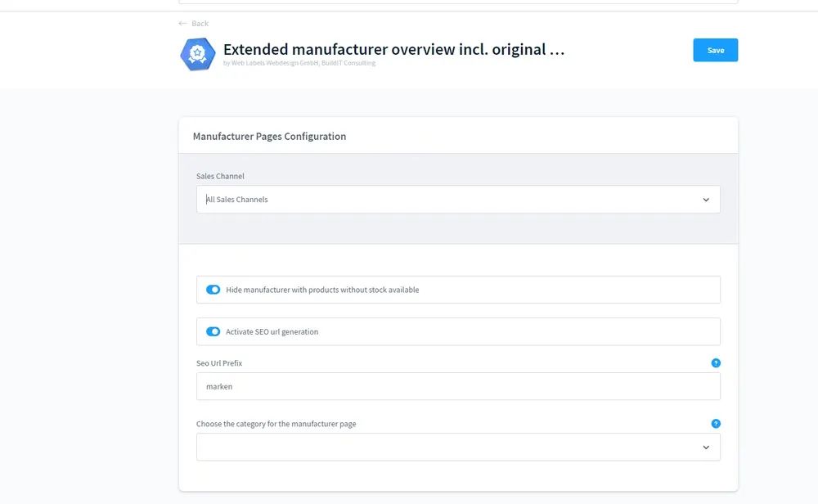This screenshot has height=504, width=818.
Task: Click the Web Labels Webdesign author text
Action: click(x=299, y=63)
